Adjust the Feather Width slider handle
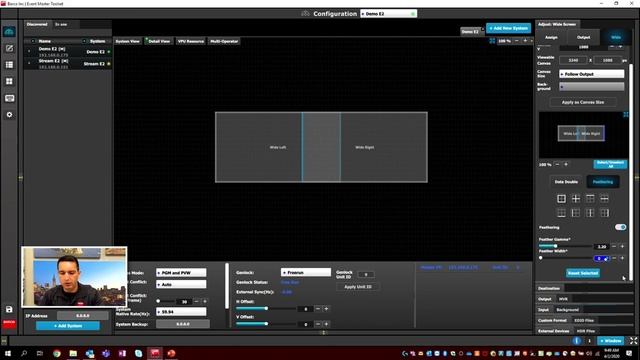Viewport: 640px width, 360px height. [x=541, y=258]
